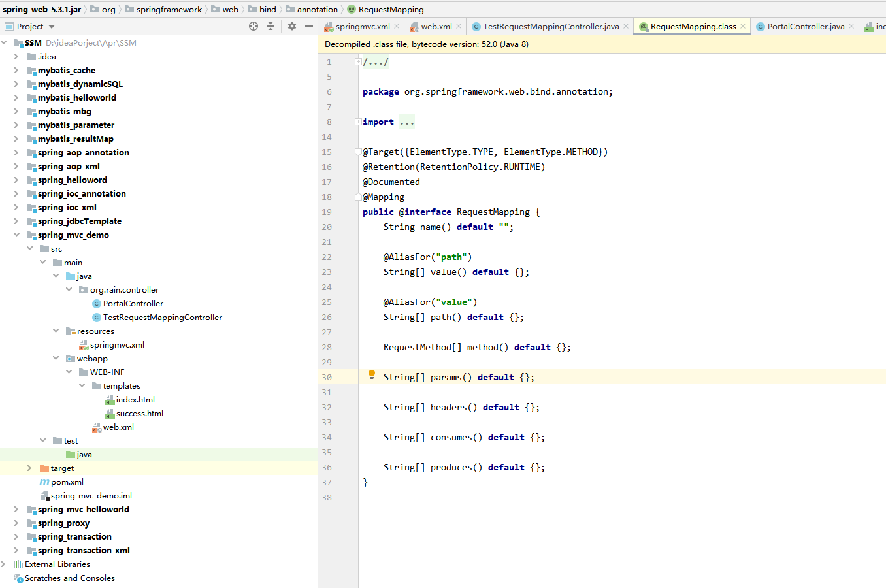Select mybatis_dynamicSQL module
Image resolution: width=886 pixels, height=588 pixels.
(x=80, y=84)
